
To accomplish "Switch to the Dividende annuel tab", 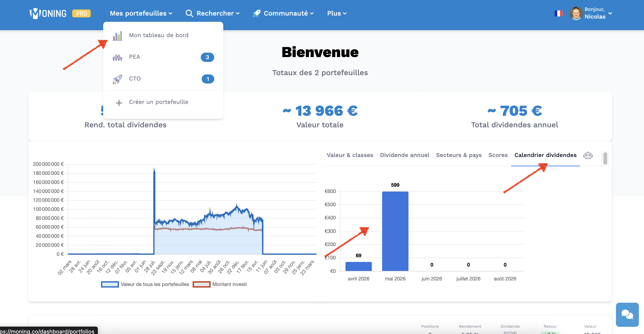I will pos(405,155).
